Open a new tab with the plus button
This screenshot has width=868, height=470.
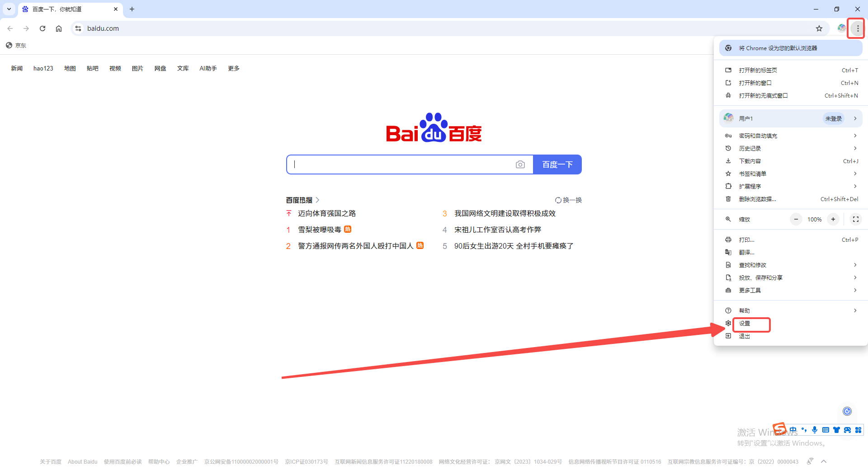[x=132, y=9]
